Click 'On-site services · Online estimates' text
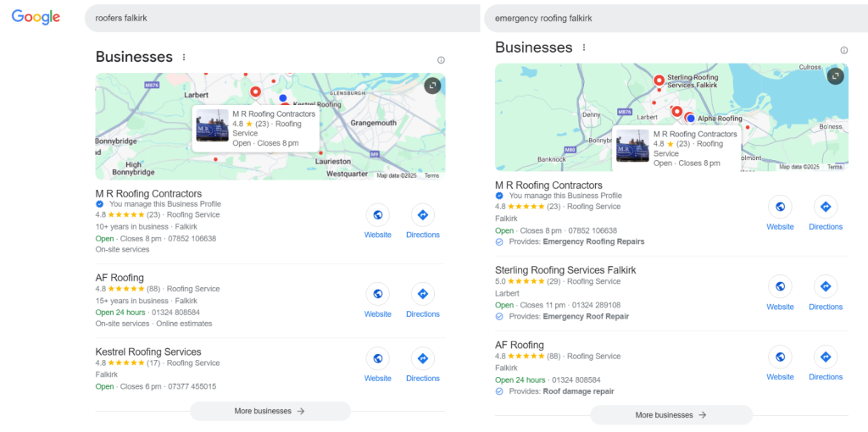The image size is (868, 432). coord(154,324)
